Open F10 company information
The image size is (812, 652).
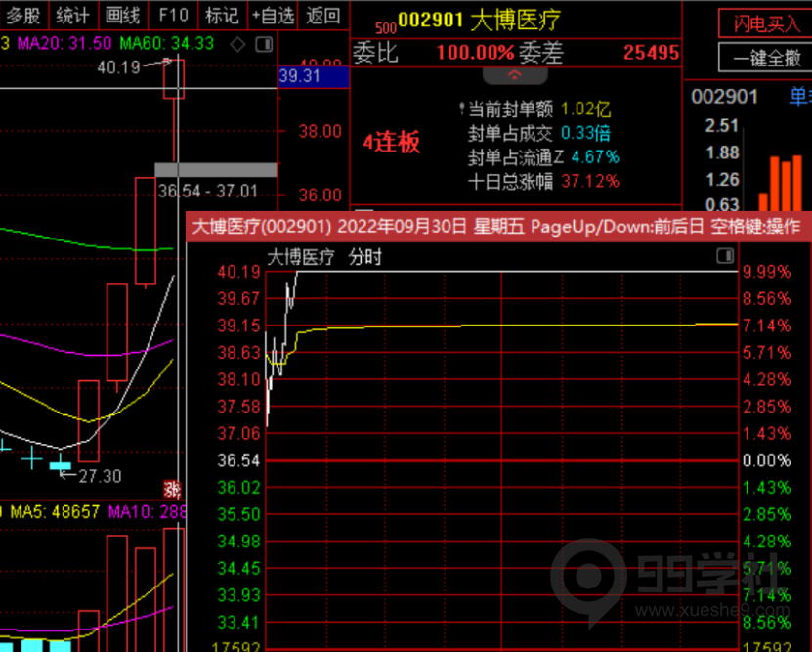point(173,15)
